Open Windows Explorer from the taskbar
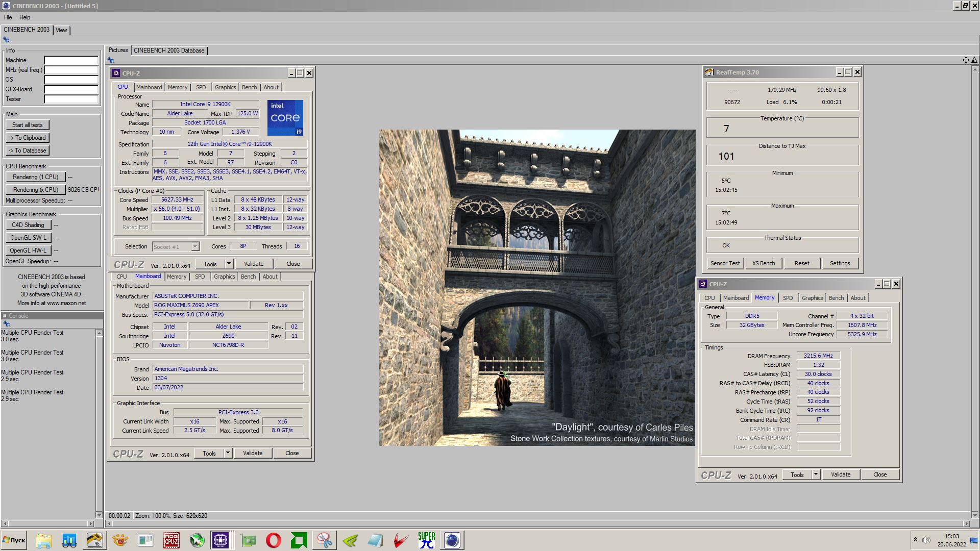This screenshot has width=980, height=551. (44, 540)
